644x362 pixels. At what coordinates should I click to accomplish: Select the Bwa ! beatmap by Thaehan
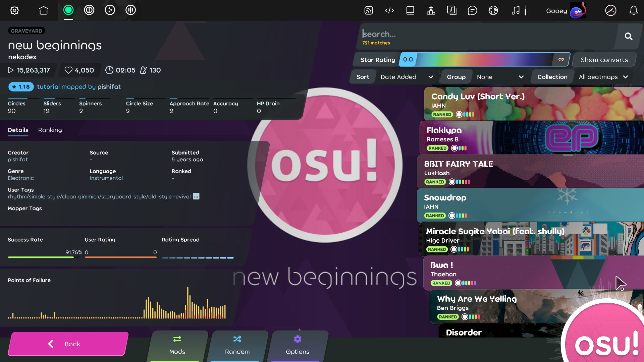pyautogui.click(x=534, y=273)
